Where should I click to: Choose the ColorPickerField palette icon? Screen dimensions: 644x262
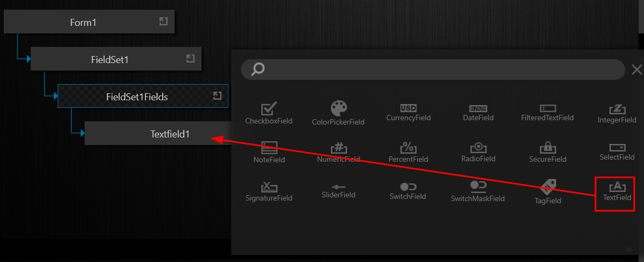tap(339, 109)
